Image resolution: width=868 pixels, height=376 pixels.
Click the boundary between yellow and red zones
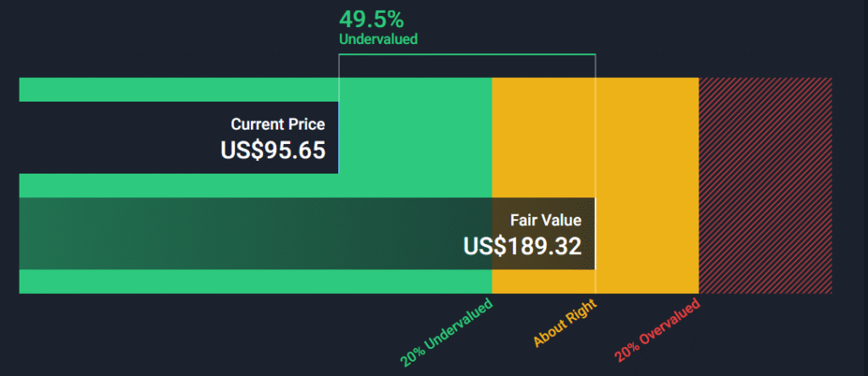click(698, 186)
